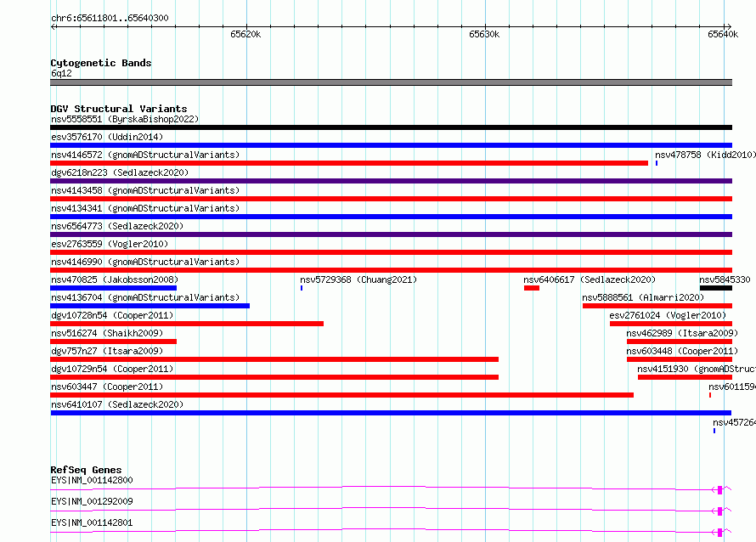Screen dimensions: 756x542
Task: Select the nsv478758 (Kidd2010) label
Action: (x=705, y=155)
